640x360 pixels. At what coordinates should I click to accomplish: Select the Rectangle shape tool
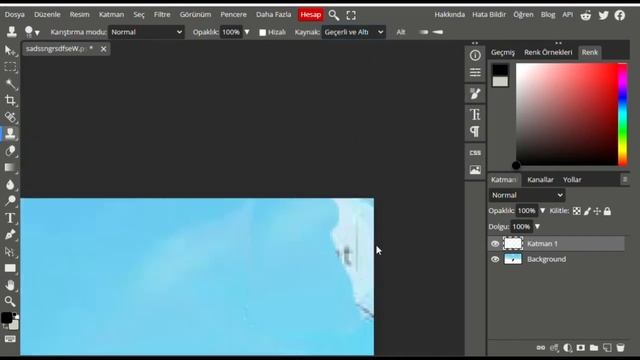[x=10, y=268]
